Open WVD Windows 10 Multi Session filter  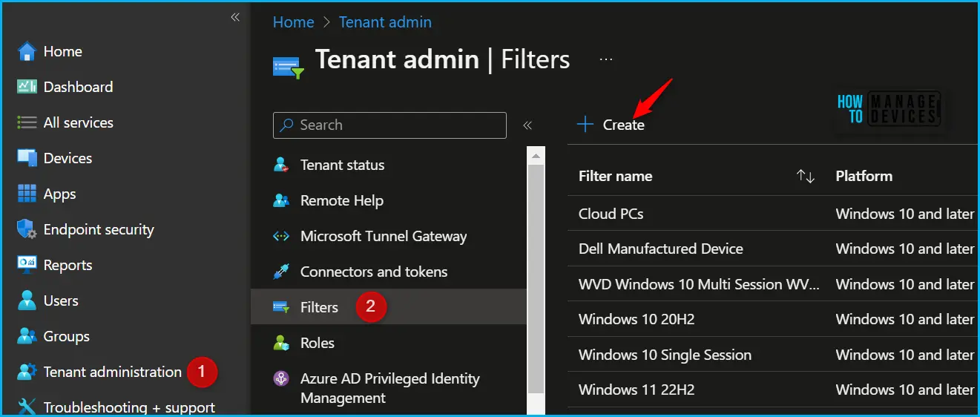[700, 284]
